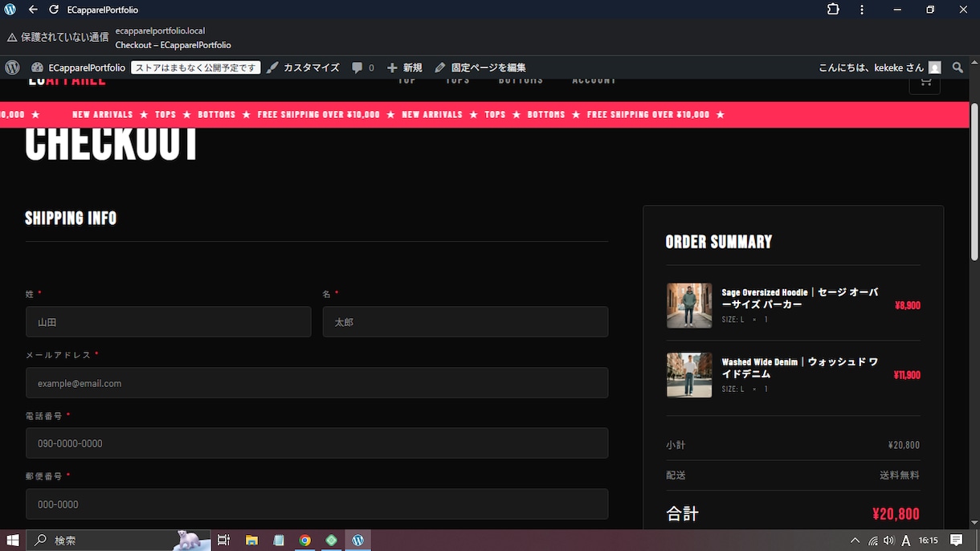Click 新規 to add new content

404,67
